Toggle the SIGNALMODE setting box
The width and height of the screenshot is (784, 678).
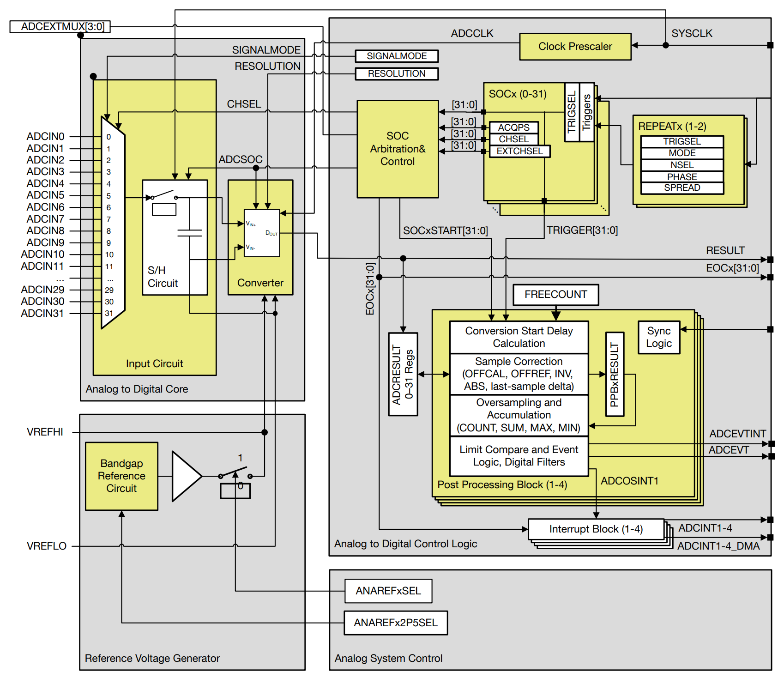(x=396, y=56)
